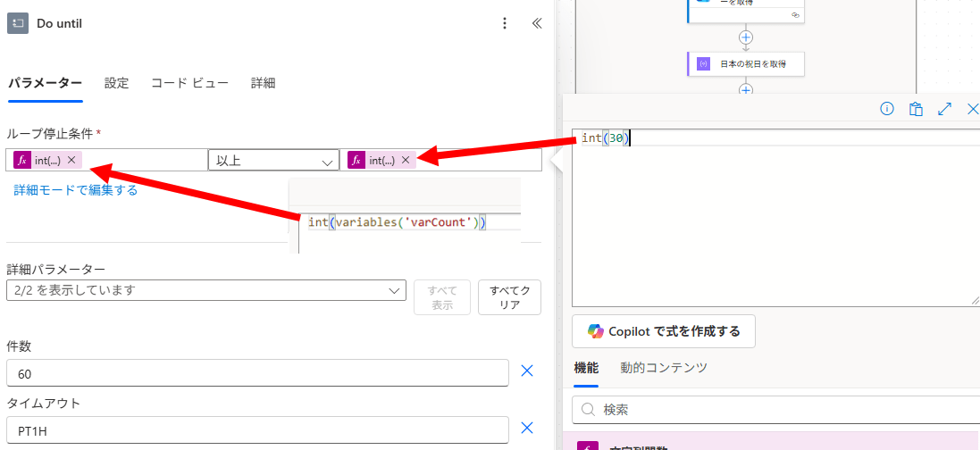
Task: Select the 動的コンテンツ tab
Action: point(664,368)
